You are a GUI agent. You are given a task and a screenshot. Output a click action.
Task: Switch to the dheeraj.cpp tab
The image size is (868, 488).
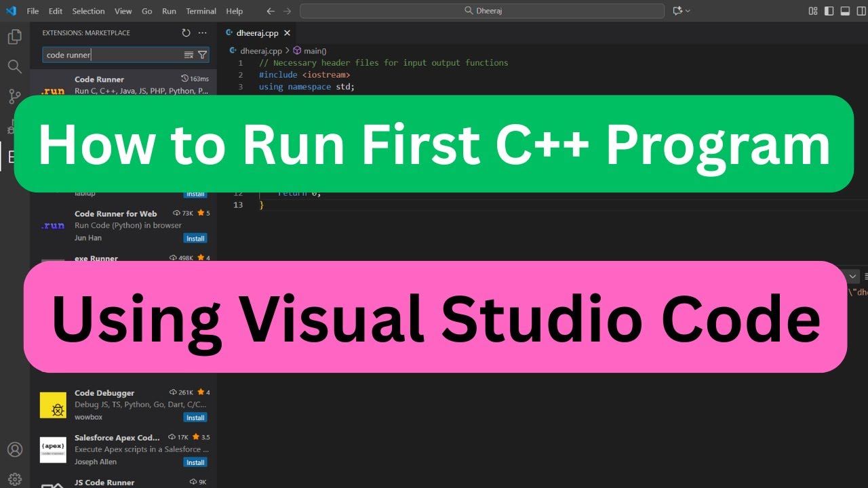click(x=258, y=33)
